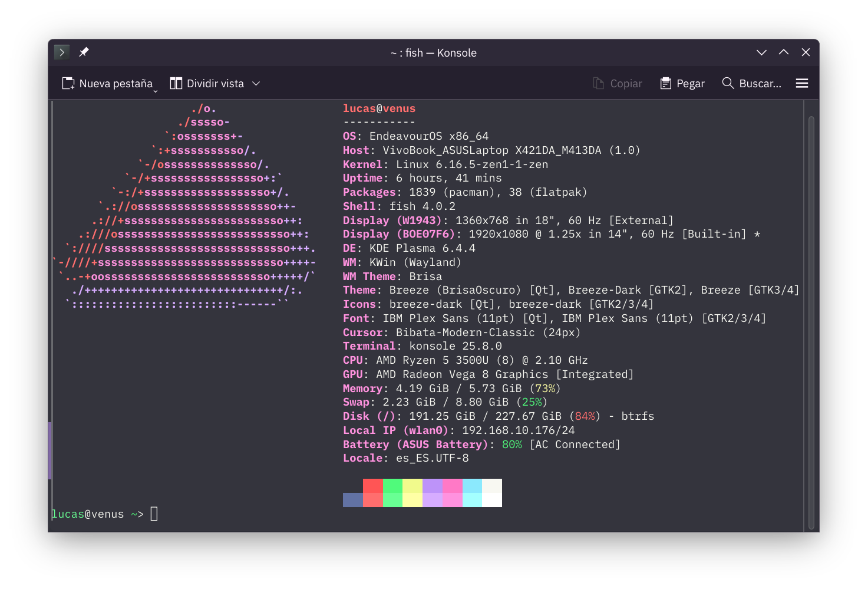The height and width of the screenshot is (589, 868).
Task: Click the terminal vertical scrollbar
Action: [x=811, y=323]
